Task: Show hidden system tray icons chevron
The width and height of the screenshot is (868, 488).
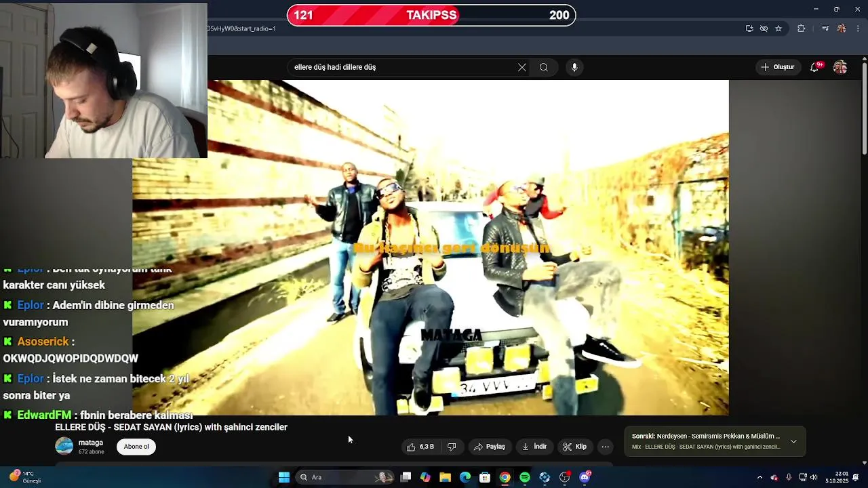Action: 759,477
